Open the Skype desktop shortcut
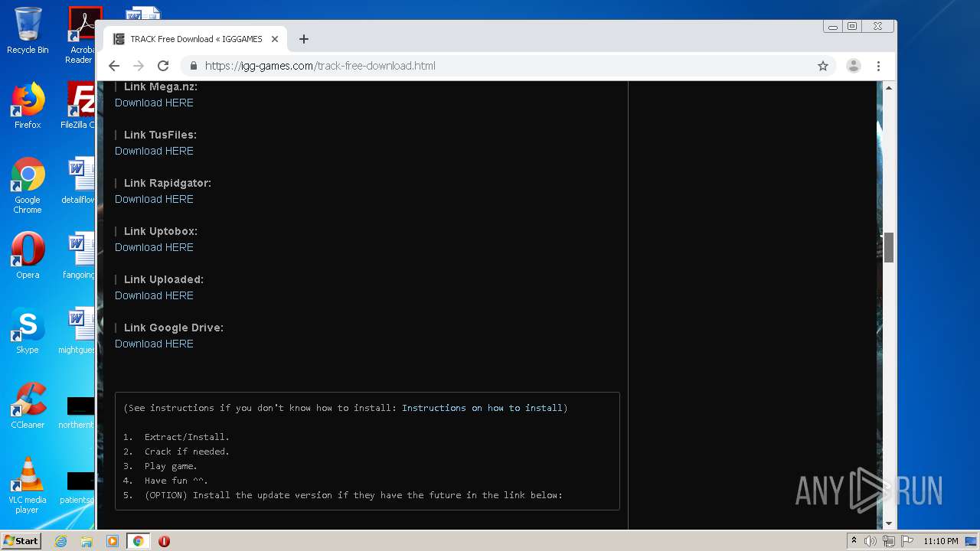Screen dimensions: 980x551 click(x=28, y=331)
